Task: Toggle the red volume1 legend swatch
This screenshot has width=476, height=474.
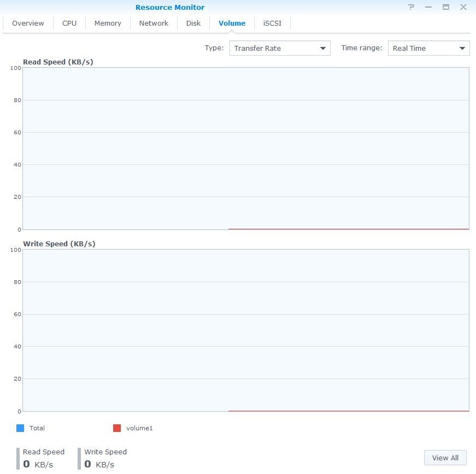Action: 117,428
